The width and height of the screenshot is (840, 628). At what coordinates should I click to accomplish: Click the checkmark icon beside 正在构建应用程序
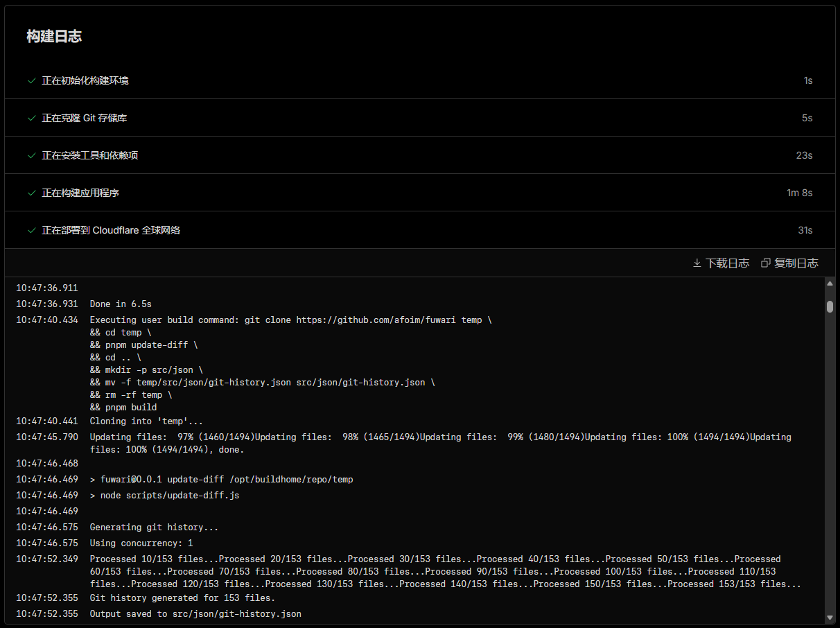pyautogui.click(x=31, y=193)
